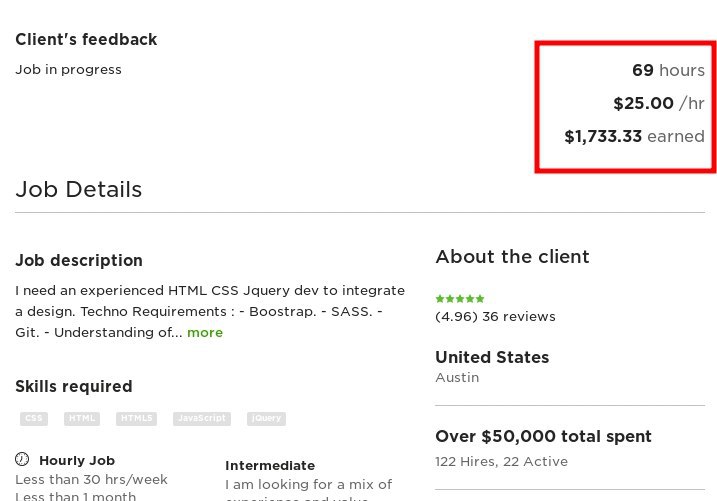Click the 'Job in progress' status text
The width and height of the screenshot is (717, 501).
point(68,70)
